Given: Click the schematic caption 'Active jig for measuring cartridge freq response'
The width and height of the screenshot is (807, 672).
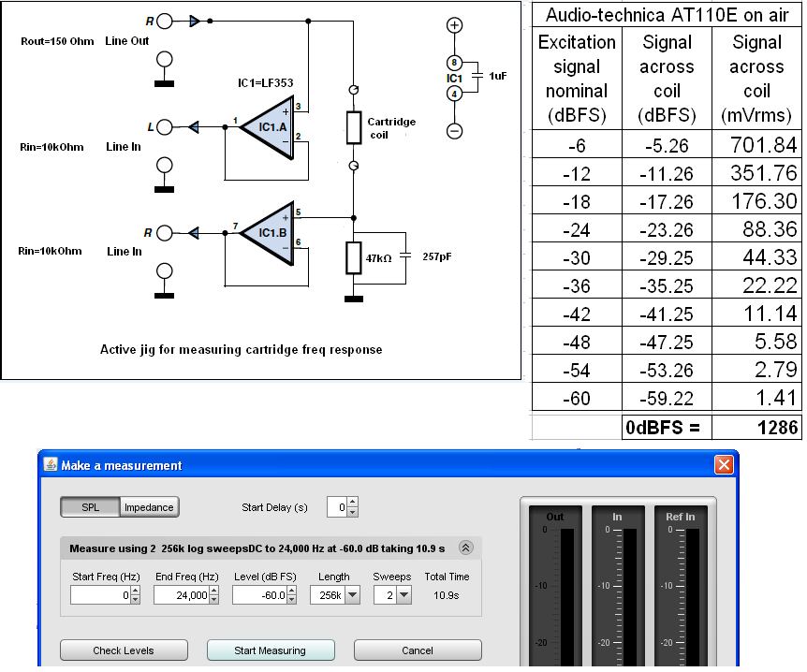Looking at the screenshot, I should click(241, 350).
